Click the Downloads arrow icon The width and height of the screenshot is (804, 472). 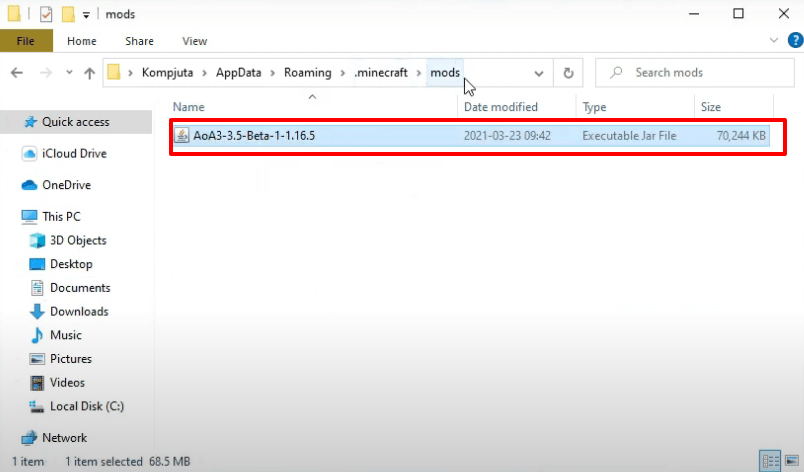(37, 311)
